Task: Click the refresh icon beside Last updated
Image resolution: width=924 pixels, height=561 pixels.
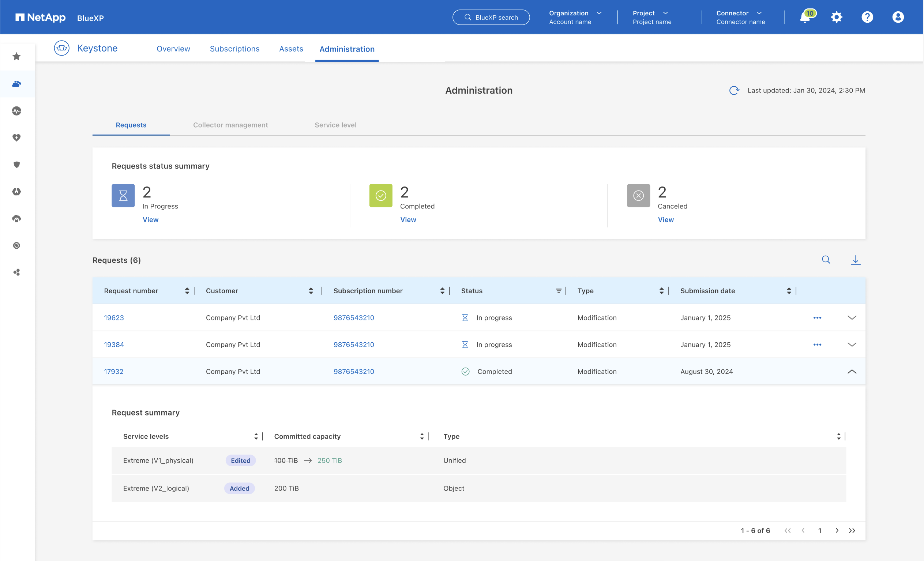Action: pos(734,90)
